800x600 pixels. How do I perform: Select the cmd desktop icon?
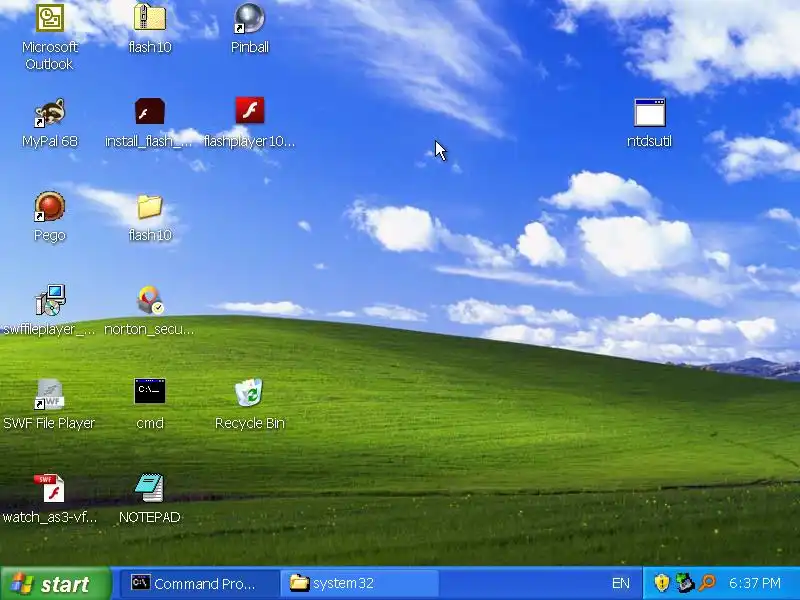coord(150,391)
